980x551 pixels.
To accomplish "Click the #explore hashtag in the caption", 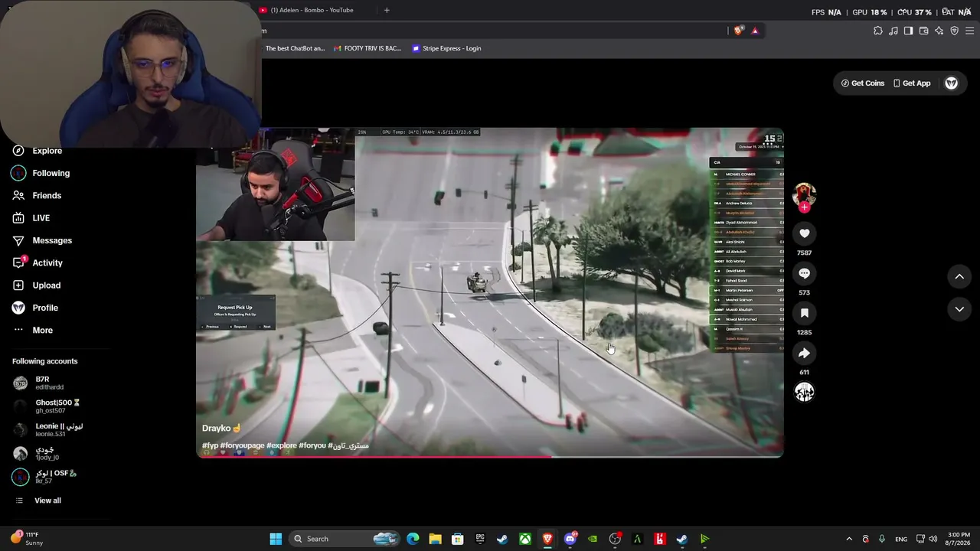I will coord(282,445).
